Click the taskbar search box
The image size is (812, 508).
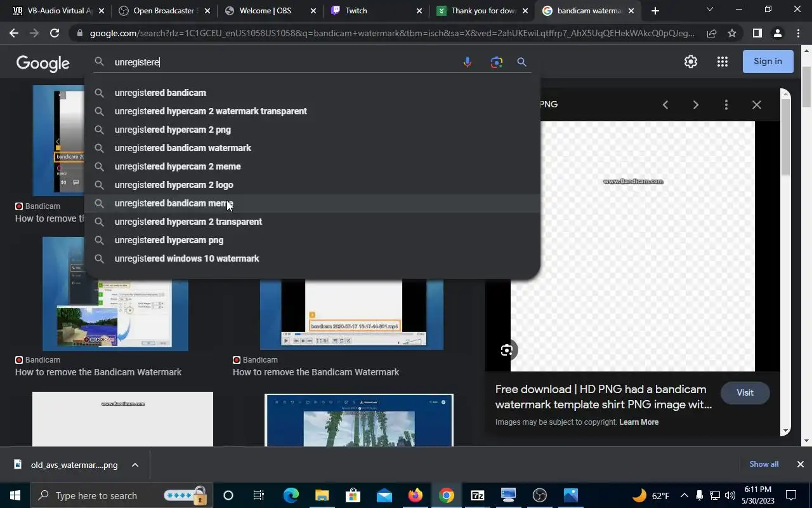tap(122, 495)
